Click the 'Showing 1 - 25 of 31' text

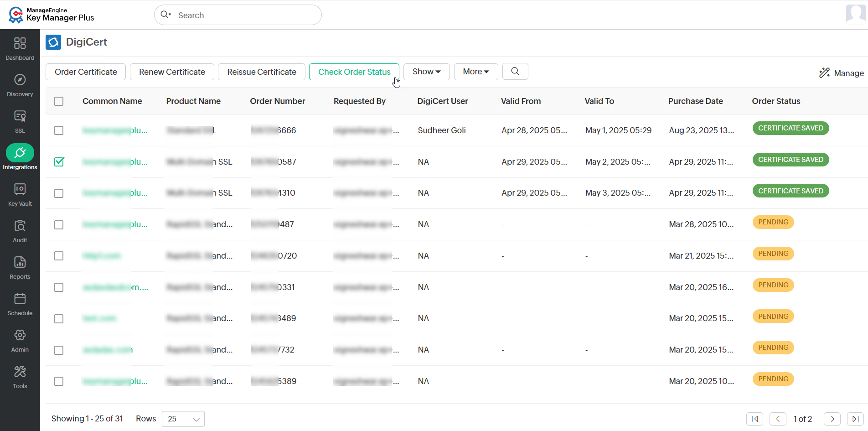[x=87, y=419]
